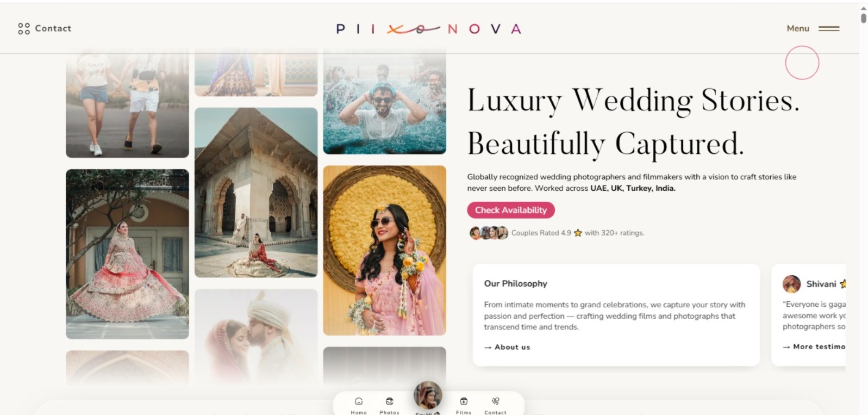Click the yellow star rating icon
The image size is (868, 415).
click(578, 233)
